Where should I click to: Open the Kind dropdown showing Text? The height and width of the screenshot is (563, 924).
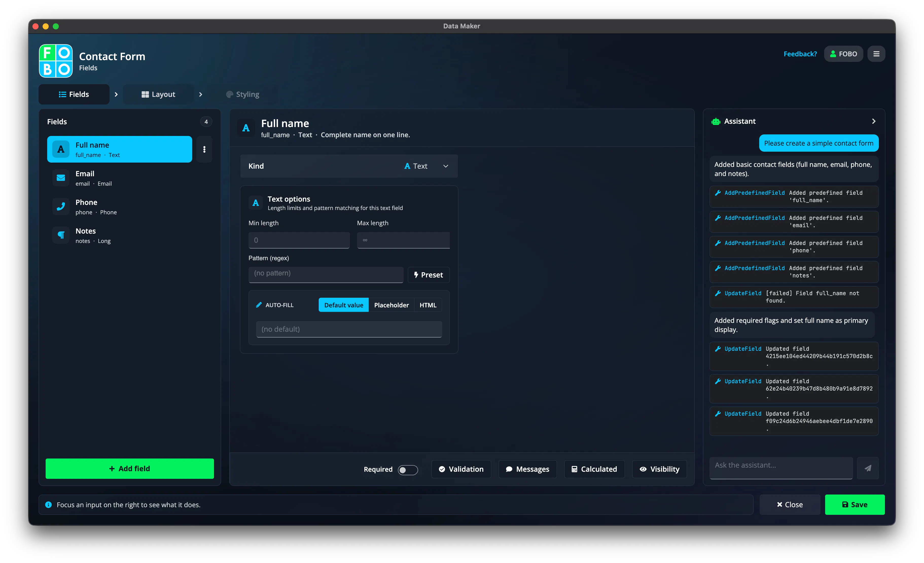pos(349,166)
